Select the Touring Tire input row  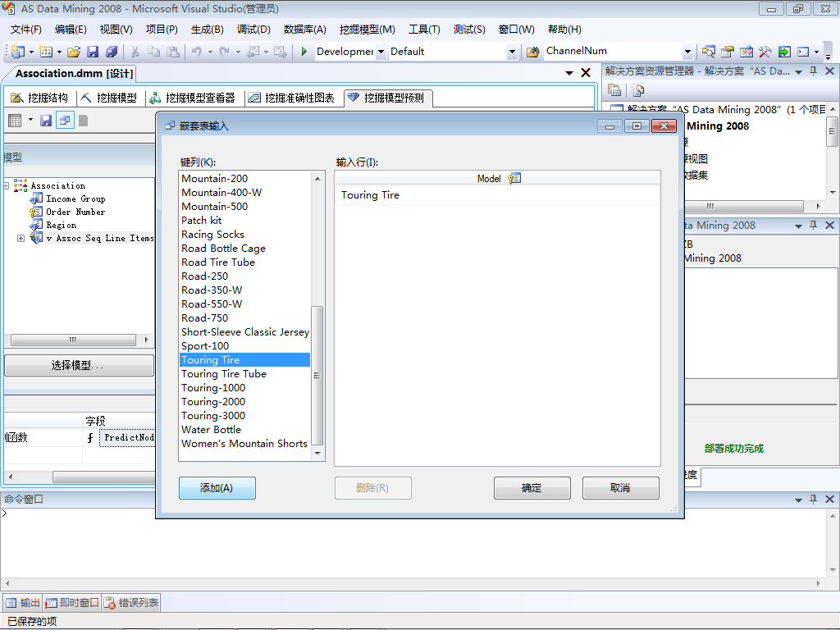(497, 195)
